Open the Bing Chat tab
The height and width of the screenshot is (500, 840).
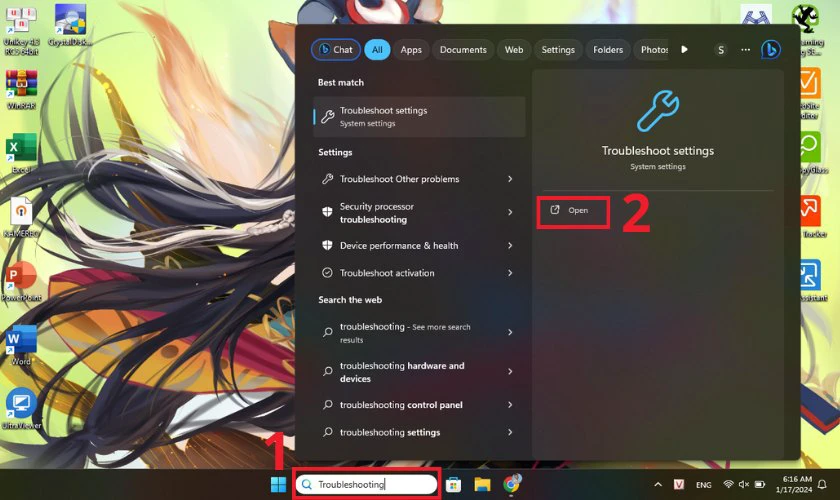tap(335, 50)
